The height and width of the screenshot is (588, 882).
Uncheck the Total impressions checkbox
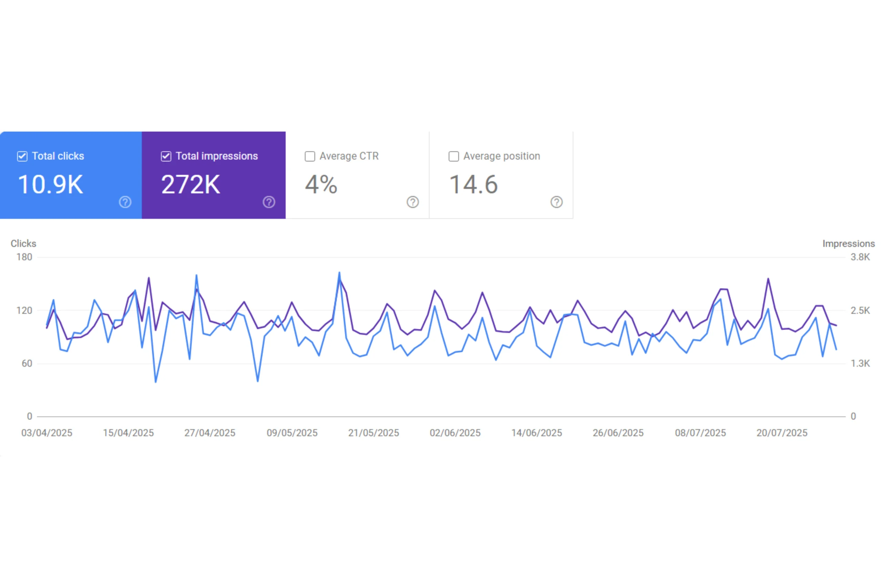(x=166, y=156)
